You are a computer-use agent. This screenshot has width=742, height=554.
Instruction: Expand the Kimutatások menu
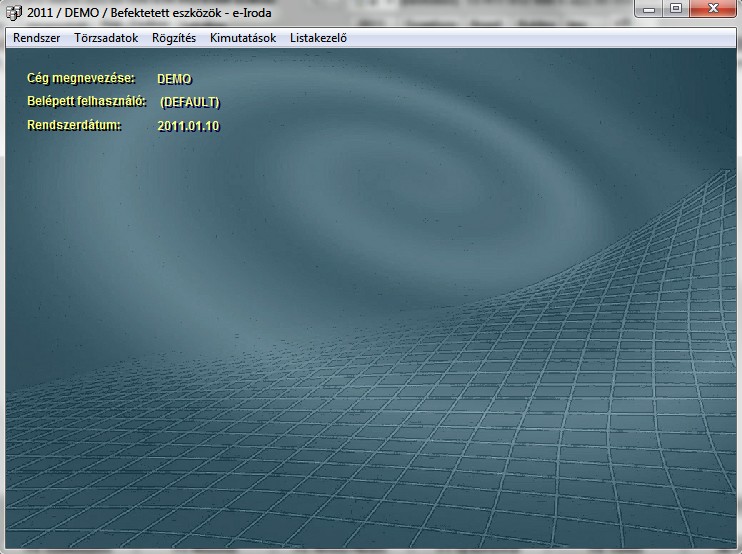tap(243, 38)
